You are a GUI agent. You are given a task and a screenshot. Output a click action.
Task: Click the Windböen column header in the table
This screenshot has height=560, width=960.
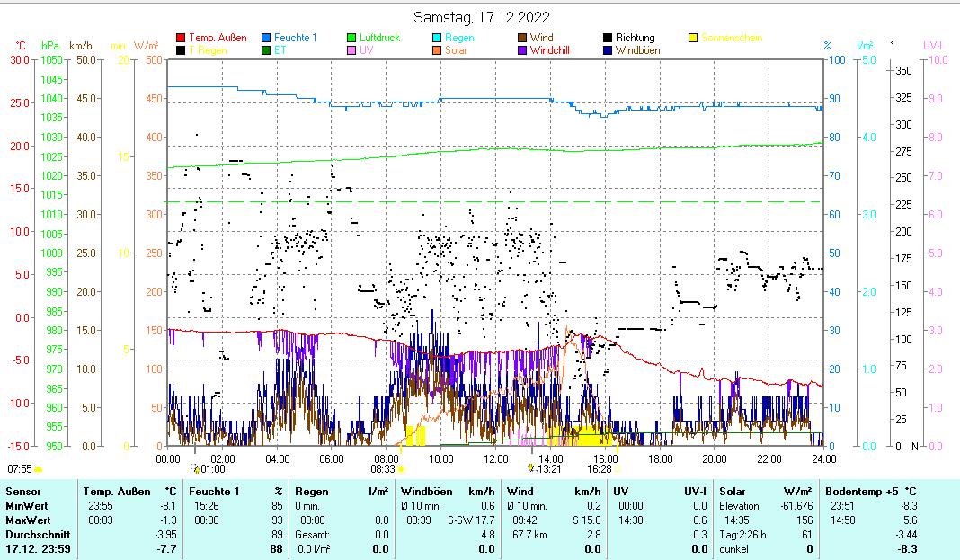click(x=424, y=492)
